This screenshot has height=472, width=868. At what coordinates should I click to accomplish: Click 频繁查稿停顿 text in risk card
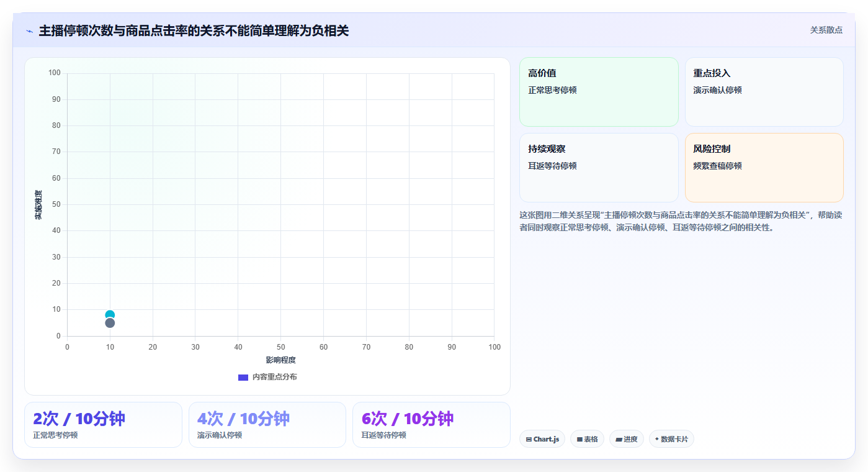pyautogui.click(x=718, y=166)
